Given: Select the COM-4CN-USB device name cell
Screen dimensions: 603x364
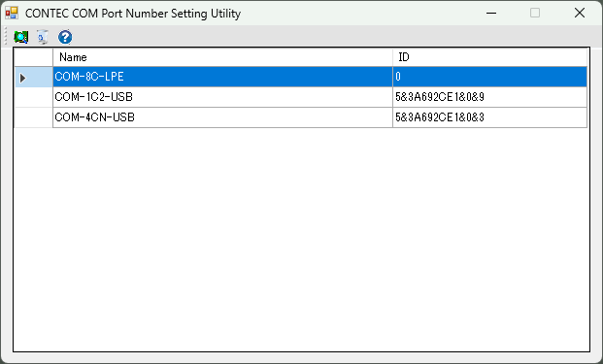Looking at the screenshot, I should (222, 117).
